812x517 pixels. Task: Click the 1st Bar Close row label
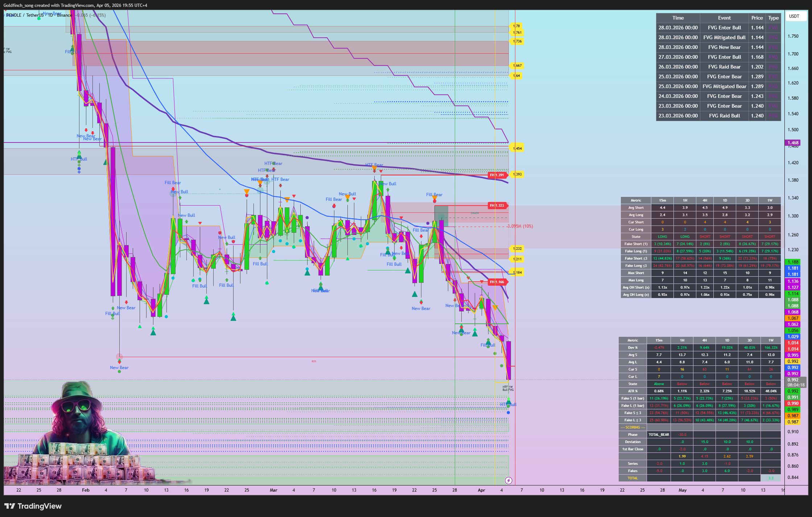(632, 449)
